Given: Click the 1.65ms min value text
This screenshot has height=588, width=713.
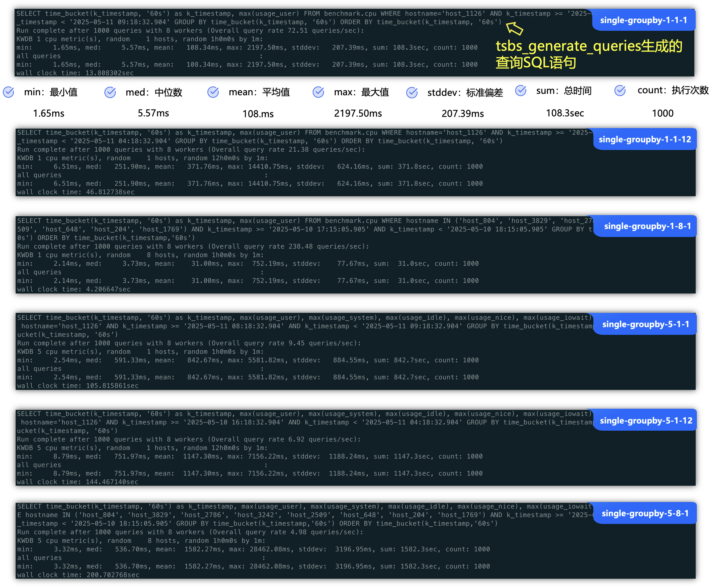Looking at the screenshot, I should click(48, 114).
